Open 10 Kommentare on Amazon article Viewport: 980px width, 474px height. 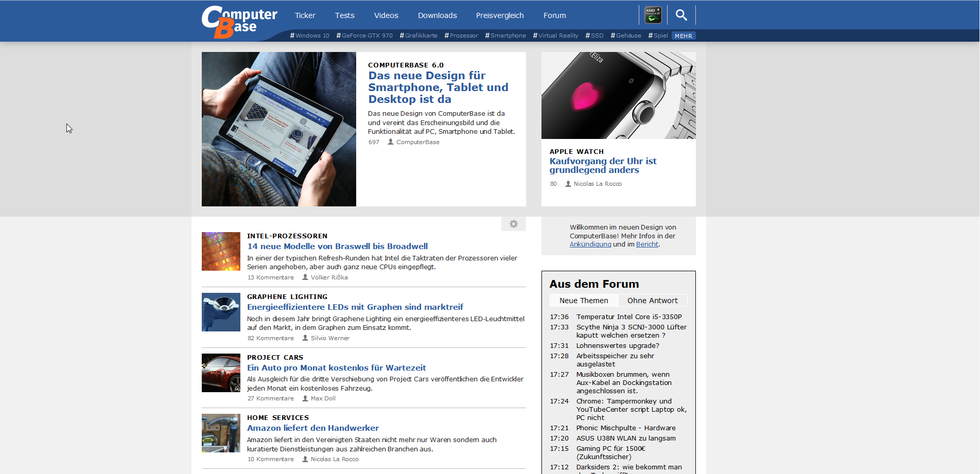pos(271,459)
